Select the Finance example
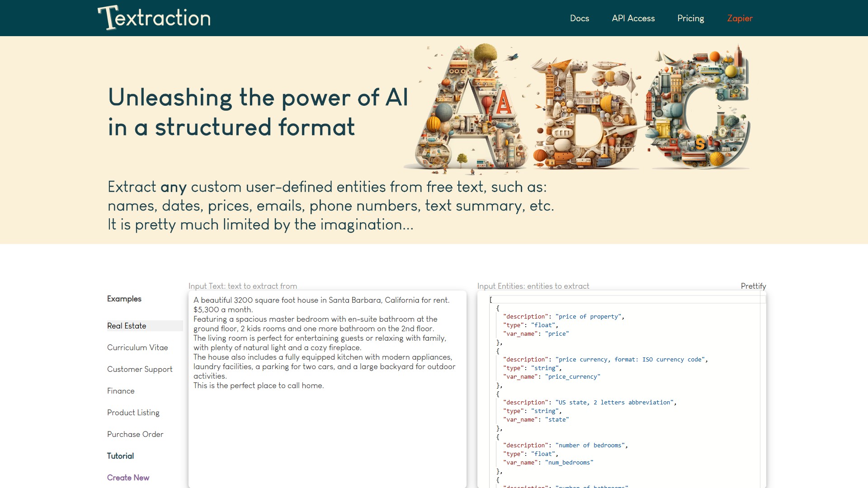 120,391
